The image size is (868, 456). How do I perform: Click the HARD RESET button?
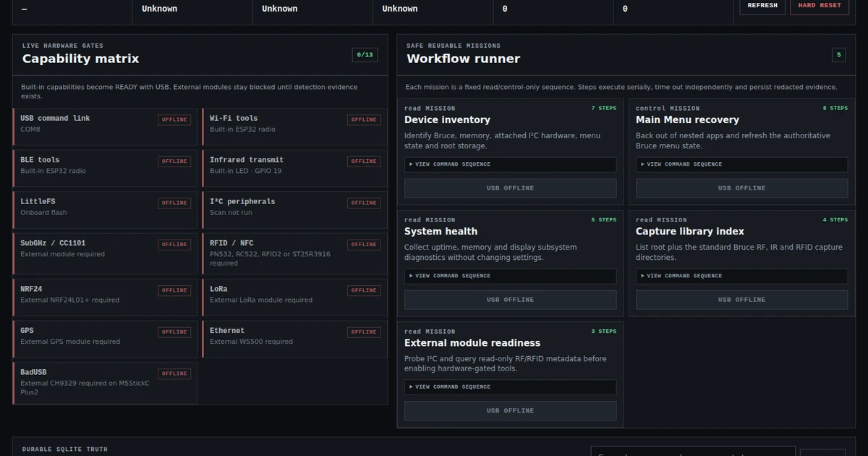820,6
